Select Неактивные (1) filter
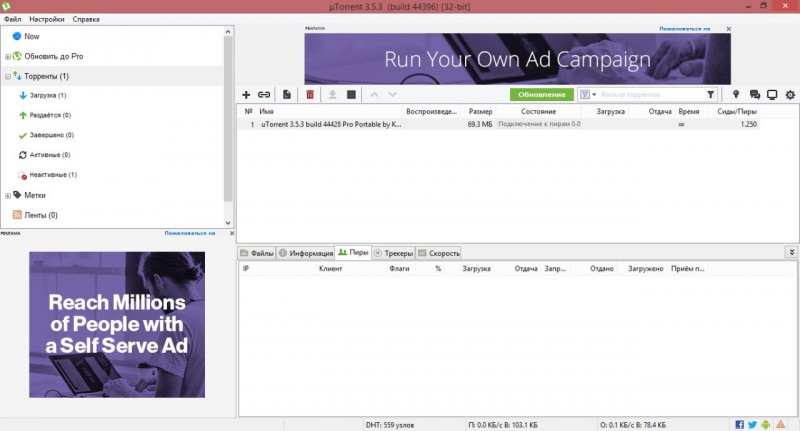 (x=53, y=174)
